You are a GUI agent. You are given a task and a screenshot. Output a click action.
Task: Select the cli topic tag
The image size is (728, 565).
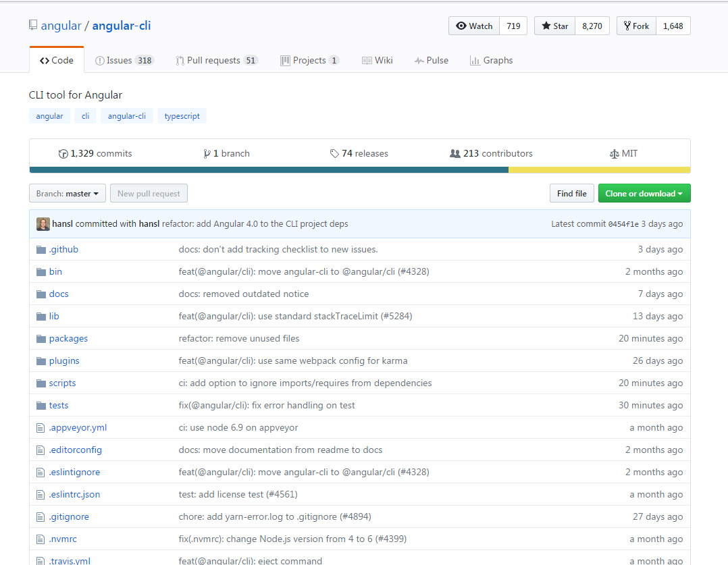pyautogui.click(x=85, y=116)
